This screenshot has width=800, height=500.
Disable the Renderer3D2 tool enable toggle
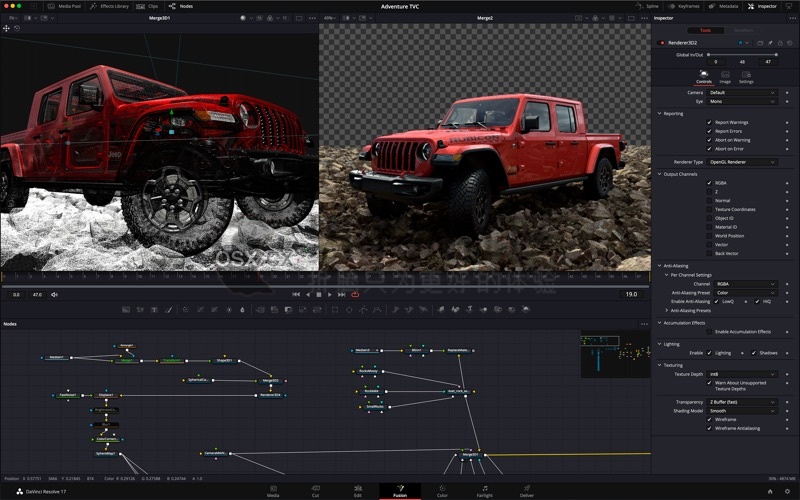coord(662,43)
